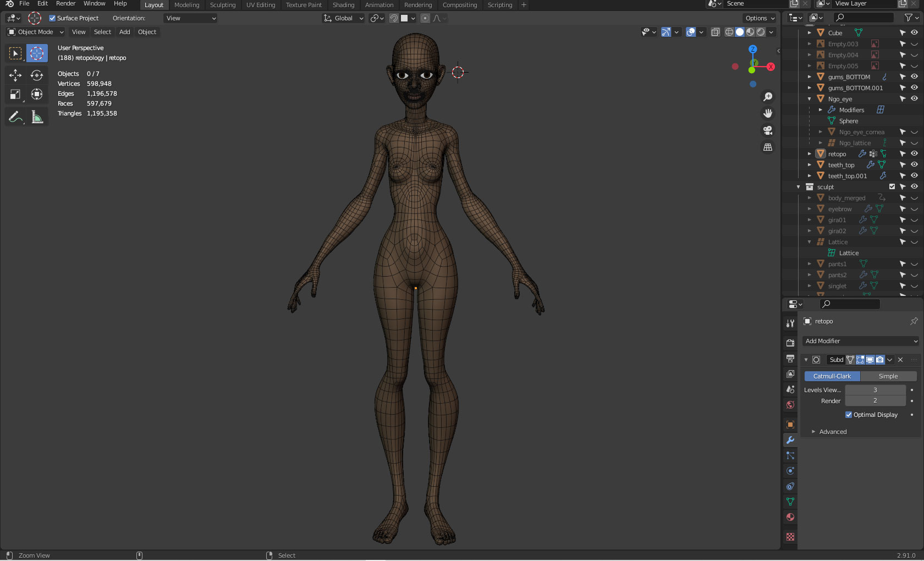Toggle Subd modifier render camera visibility
The width and height of the screenshot is (924, 561).
point(880,360)
